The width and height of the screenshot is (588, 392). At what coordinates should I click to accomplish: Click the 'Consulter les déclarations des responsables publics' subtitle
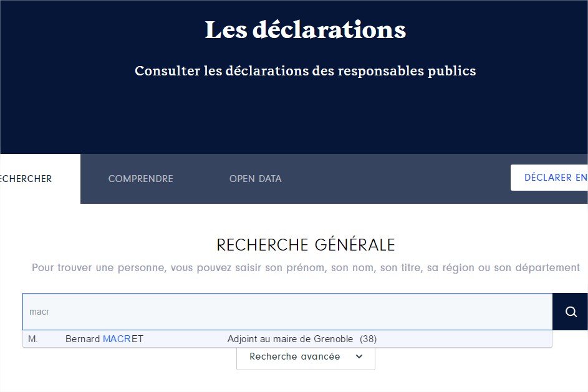coord(306,71)
